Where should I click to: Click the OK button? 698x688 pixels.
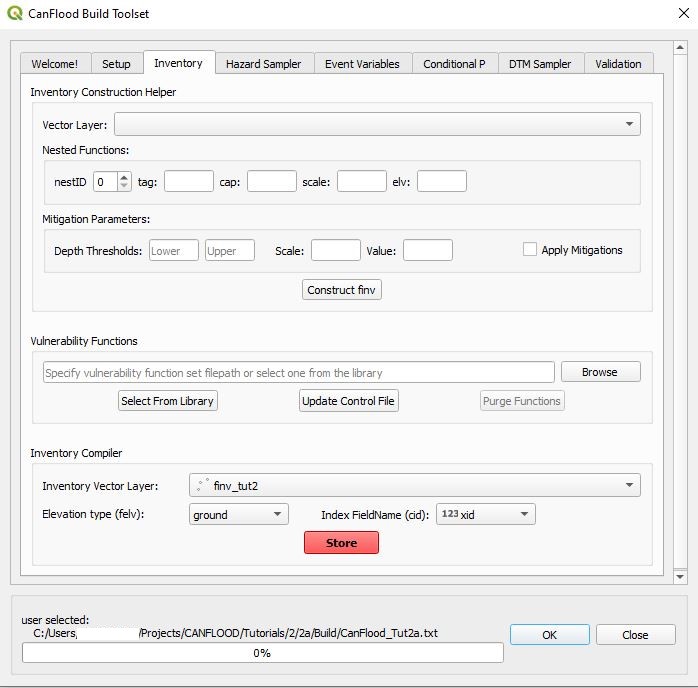coord(550,635)
